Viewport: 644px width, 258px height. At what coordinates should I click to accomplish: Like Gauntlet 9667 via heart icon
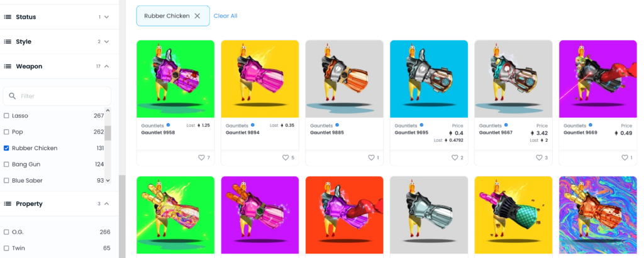[x=539, y=158]
